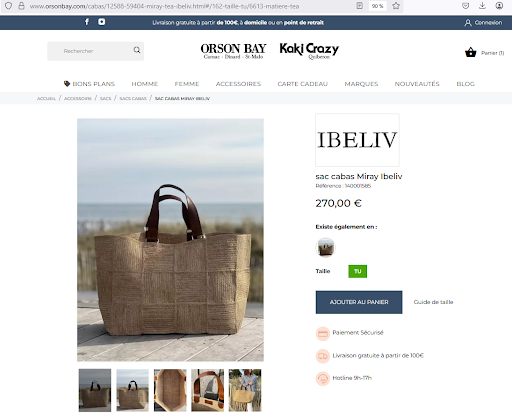512x414 pixels.
Task: Show the bag interior thumbnail
Action: tap(170, 390)
